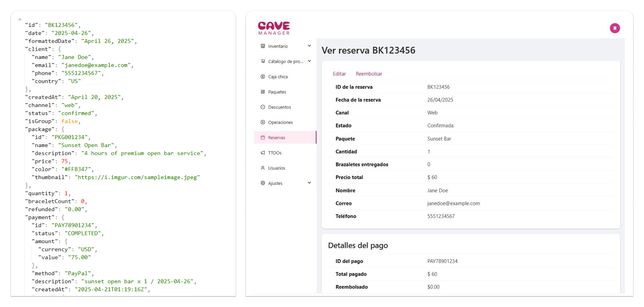The width and height of the screenshot is (644, 307).
Task: Collapse the JSON amount object brace
Action: point(66,242)
